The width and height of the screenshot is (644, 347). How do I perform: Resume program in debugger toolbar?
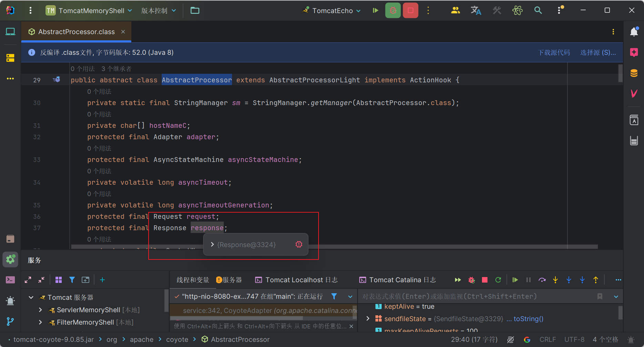pos(515,280)
